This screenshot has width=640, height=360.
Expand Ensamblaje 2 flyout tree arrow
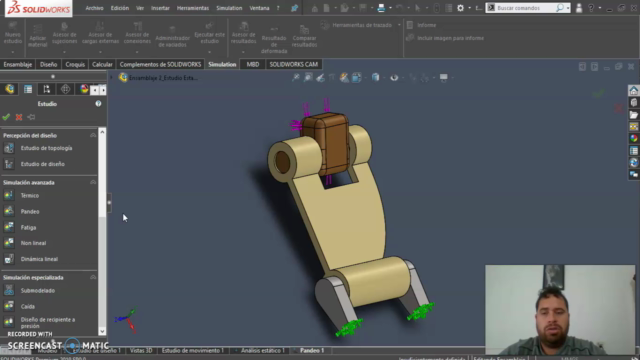point(111,78)
